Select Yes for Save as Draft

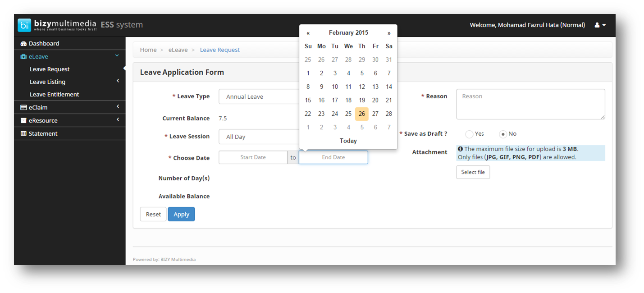469,134
